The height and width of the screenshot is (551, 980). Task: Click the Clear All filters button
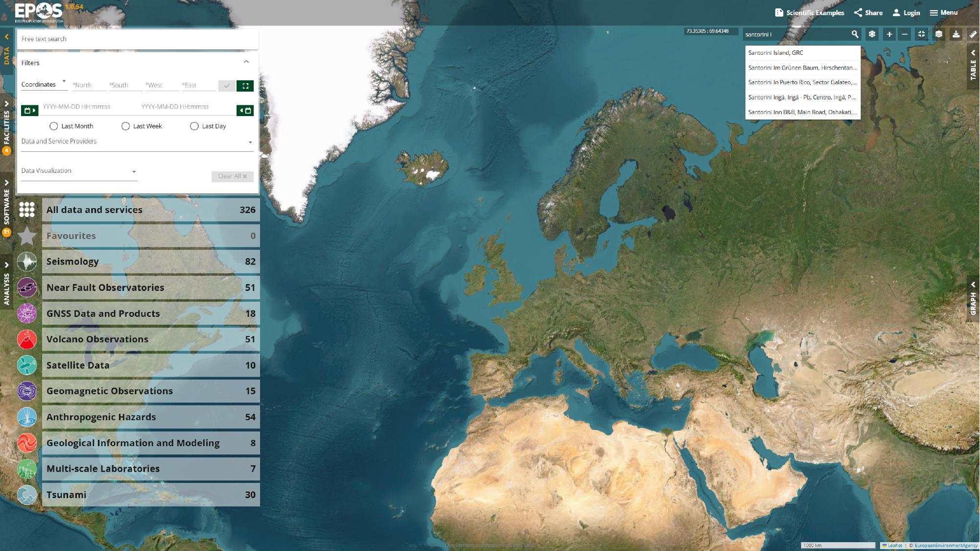coord(232,176)
